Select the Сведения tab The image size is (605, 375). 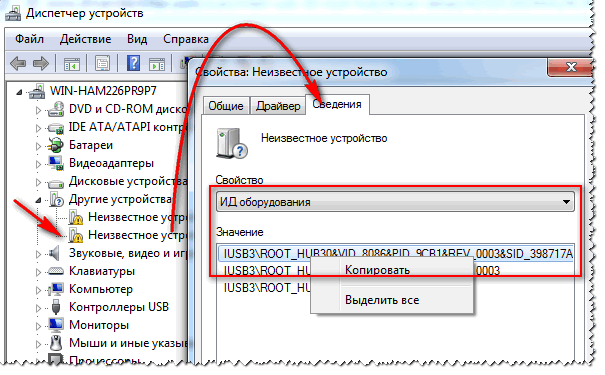337,104
